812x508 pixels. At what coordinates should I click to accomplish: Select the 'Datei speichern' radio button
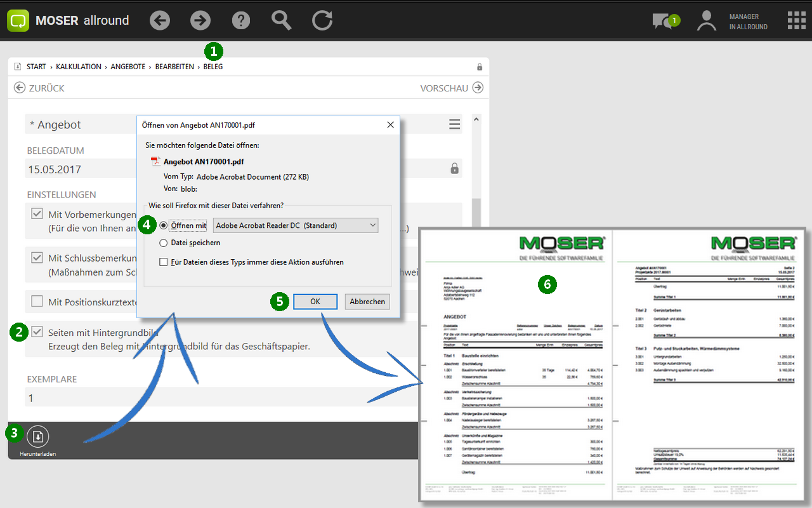coord(164,243)
